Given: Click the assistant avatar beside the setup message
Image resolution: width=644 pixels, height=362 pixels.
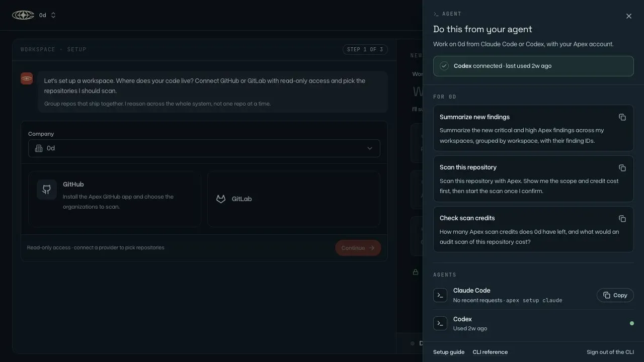Looking at the screenshot, I should pos(27,78).
